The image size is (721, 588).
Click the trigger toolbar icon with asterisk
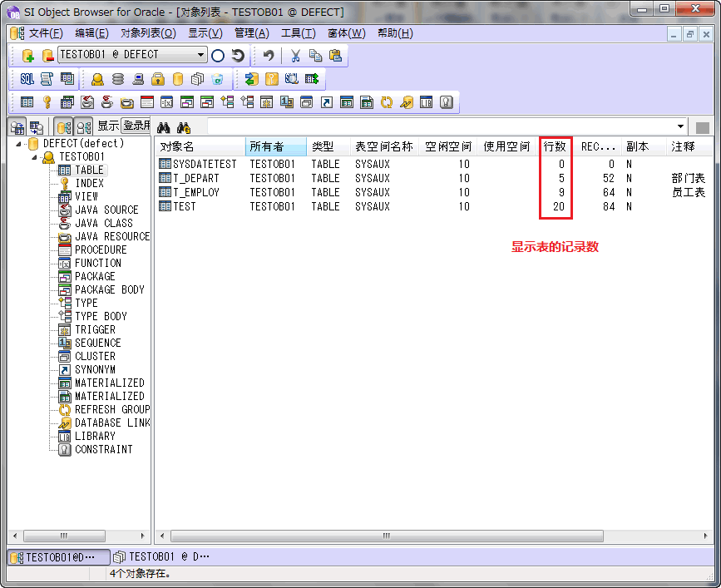(266, 102)
